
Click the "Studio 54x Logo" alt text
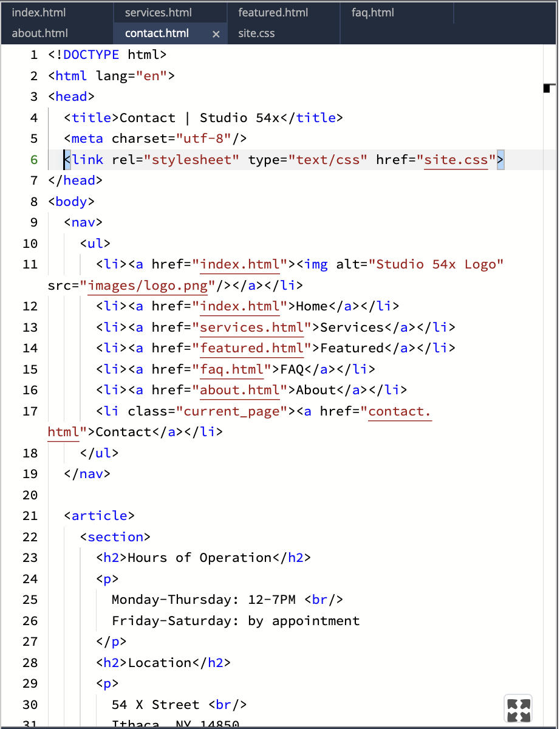click(436, 264)
